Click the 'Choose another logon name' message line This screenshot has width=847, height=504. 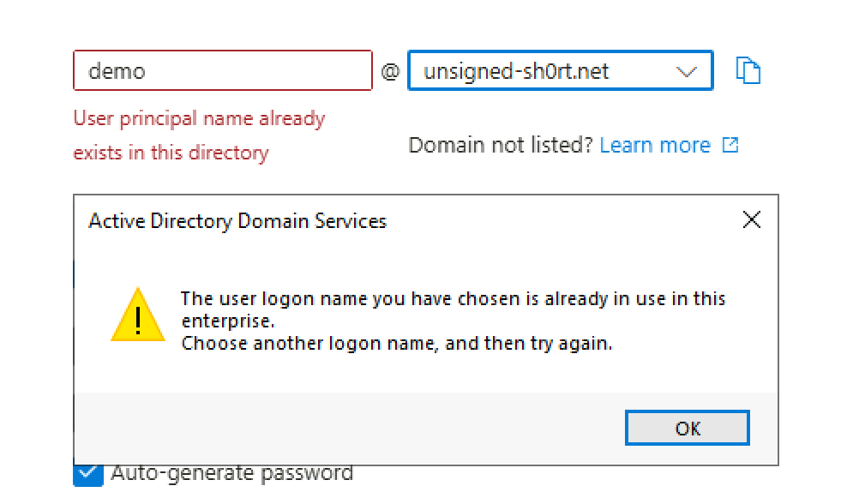pyautogui.click(x=397, y=344)
